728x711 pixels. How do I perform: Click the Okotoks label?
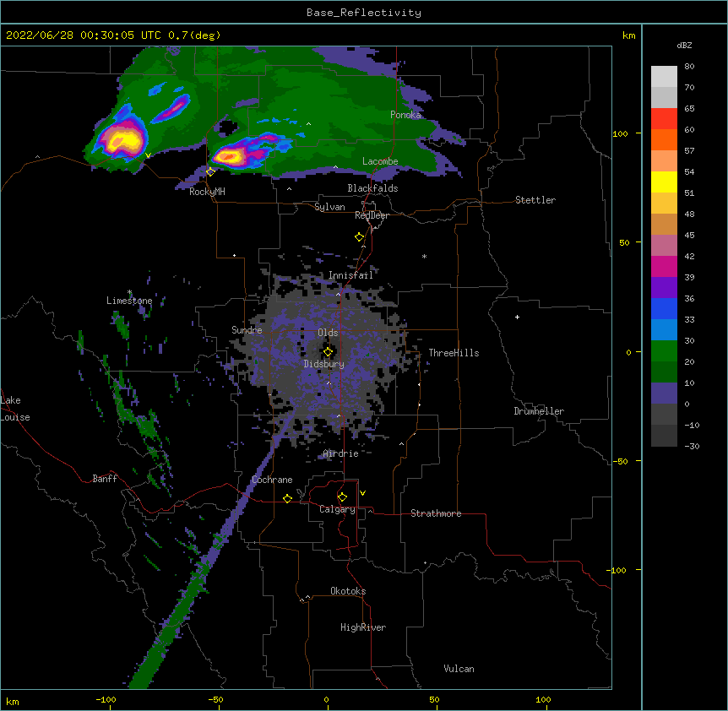pyautogui.click(x=348, y=591)
